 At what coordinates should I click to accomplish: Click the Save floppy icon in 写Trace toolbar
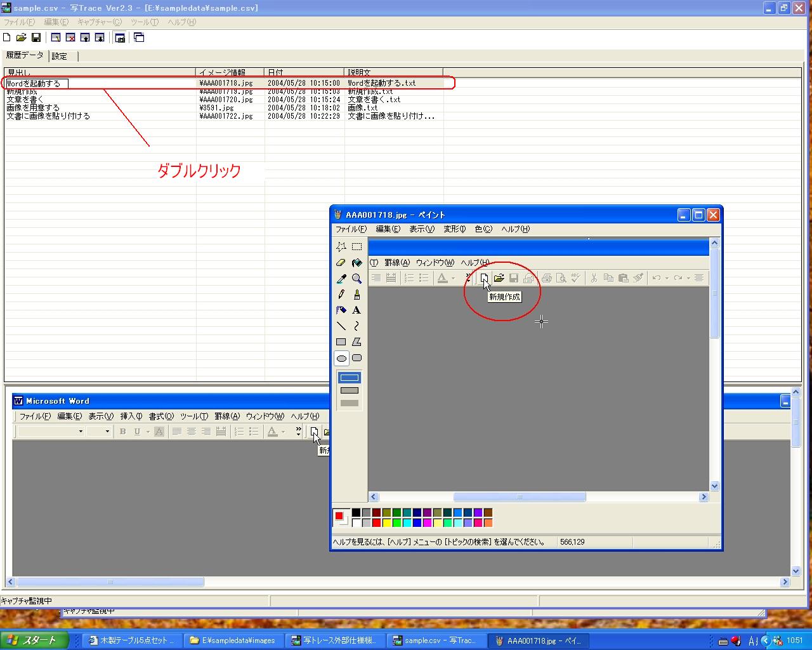[36, 37]
